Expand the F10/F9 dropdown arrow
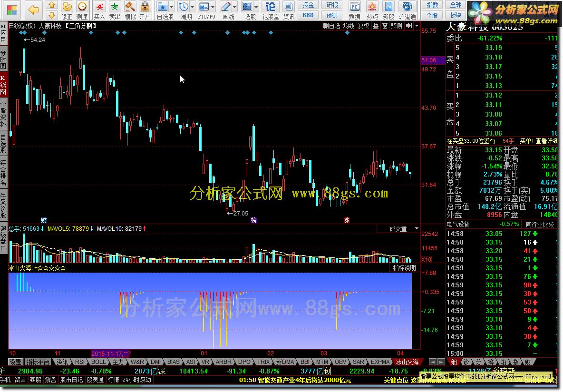 [213, 7]
